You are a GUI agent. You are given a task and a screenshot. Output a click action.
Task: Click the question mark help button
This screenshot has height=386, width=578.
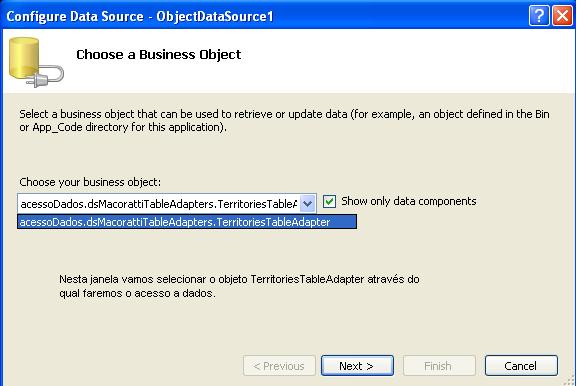(x=539, y=16)
